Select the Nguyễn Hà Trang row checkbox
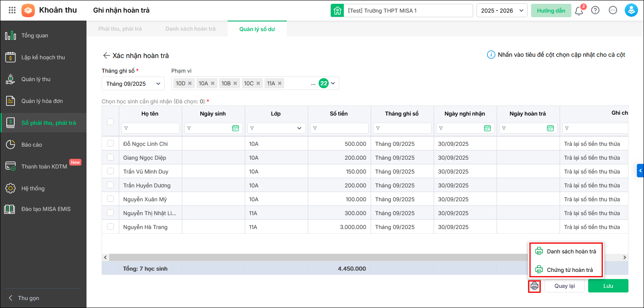644x308 pixels. tap(110, 227)
